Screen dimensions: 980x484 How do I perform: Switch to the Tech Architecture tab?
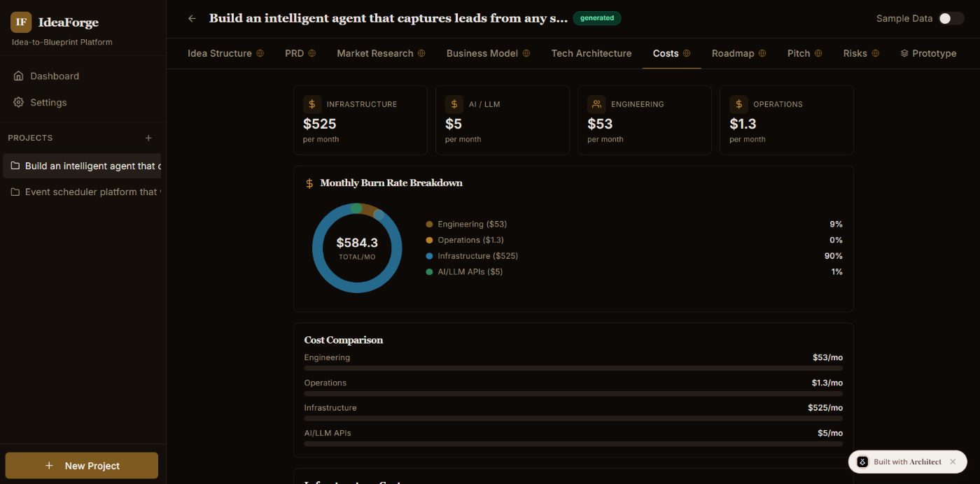591,52
